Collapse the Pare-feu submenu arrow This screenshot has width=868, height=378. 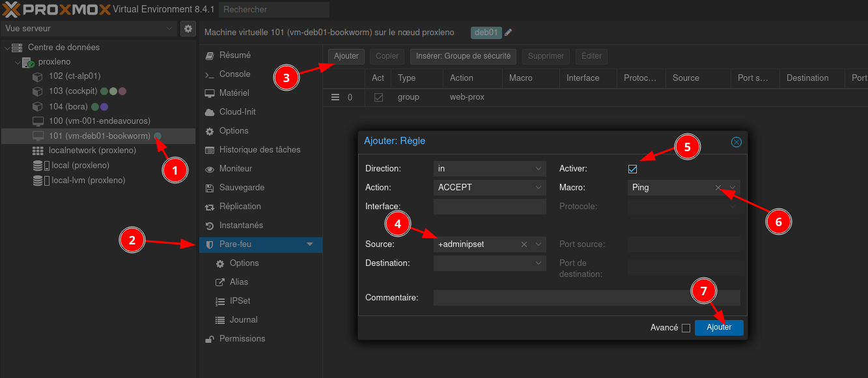310,244
